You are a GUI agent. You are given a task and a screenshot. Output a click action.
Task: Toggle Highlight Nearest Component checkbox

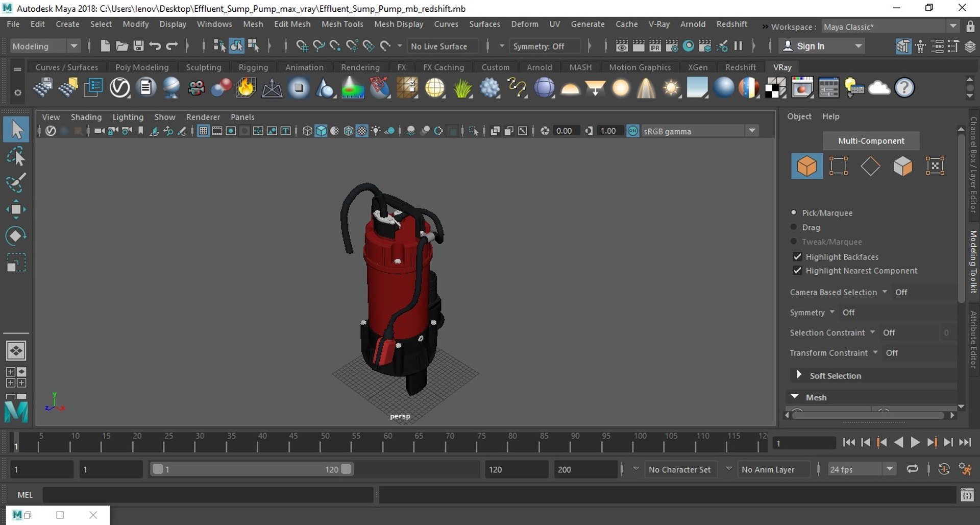tap(797, 271)
